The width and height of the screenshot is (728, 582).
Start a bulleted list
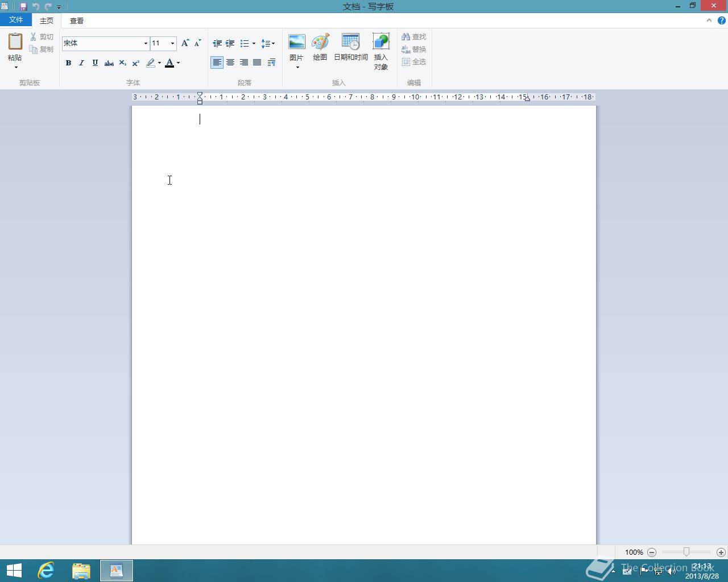[x=245, y=43]
